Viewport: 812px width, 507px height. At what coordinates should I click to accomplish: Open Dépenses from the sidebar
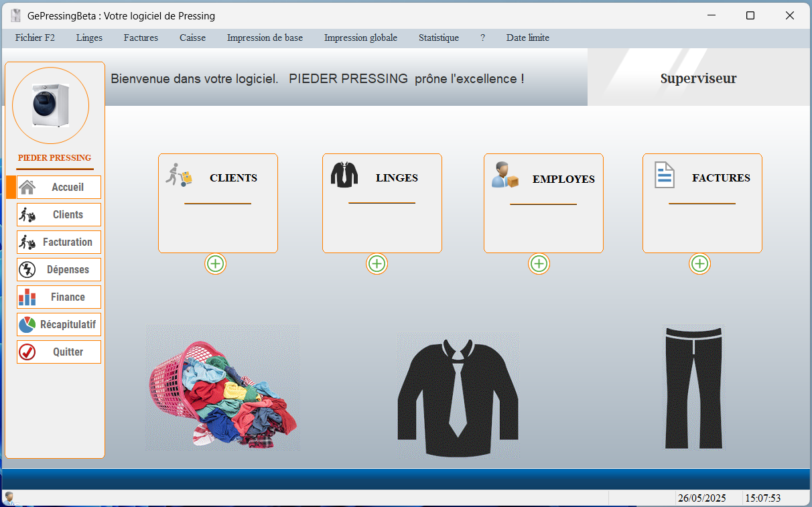coord(59,270)
